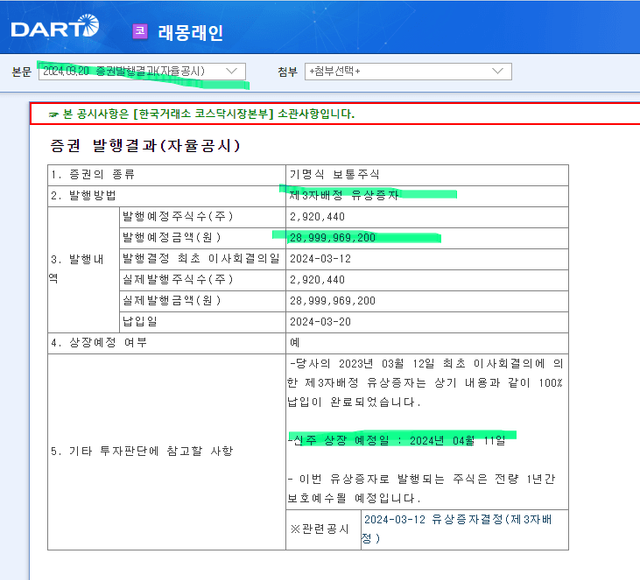
Task: Click the 증권 발행결과(자율공시) heading
Action: pos(145,146)
